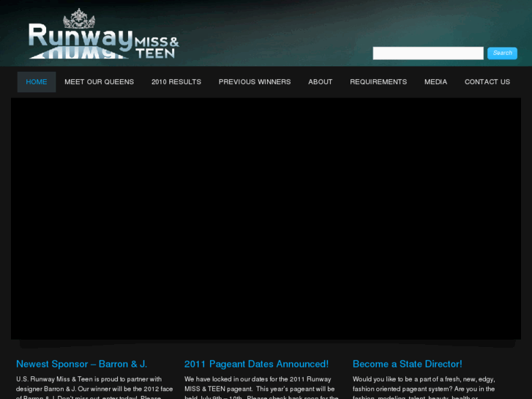
Task: Open the MEET OUR QUEENS page
Action: [99, 82]
